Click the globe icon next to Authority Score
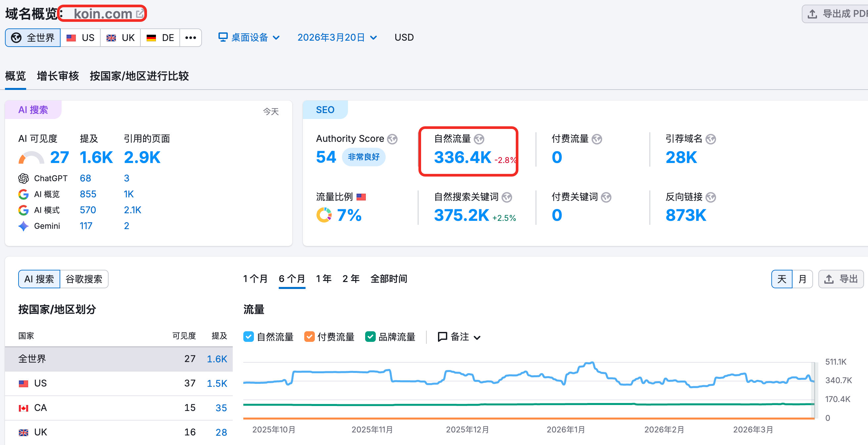 pos(392,139)
